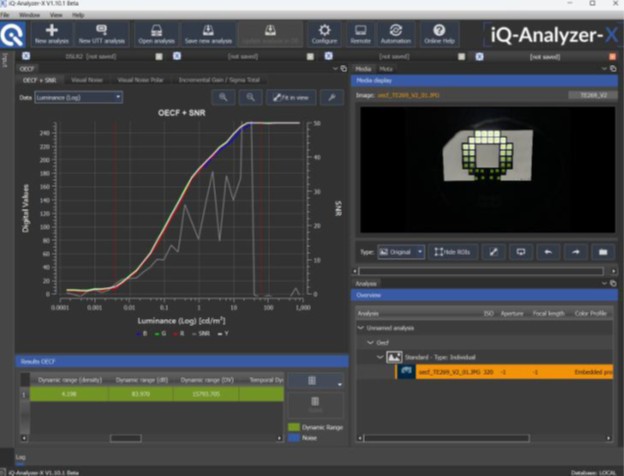624x476 pixels.
Task: Open the Window menu
Action: click(x=29, y=15)
